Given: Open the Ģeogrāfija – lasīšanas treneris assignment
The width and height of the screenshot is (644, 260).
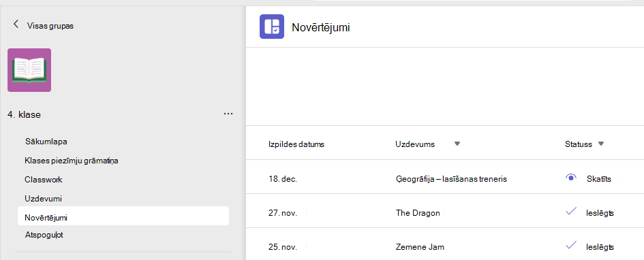Looking at the screenshot, I should pos(451,179).
